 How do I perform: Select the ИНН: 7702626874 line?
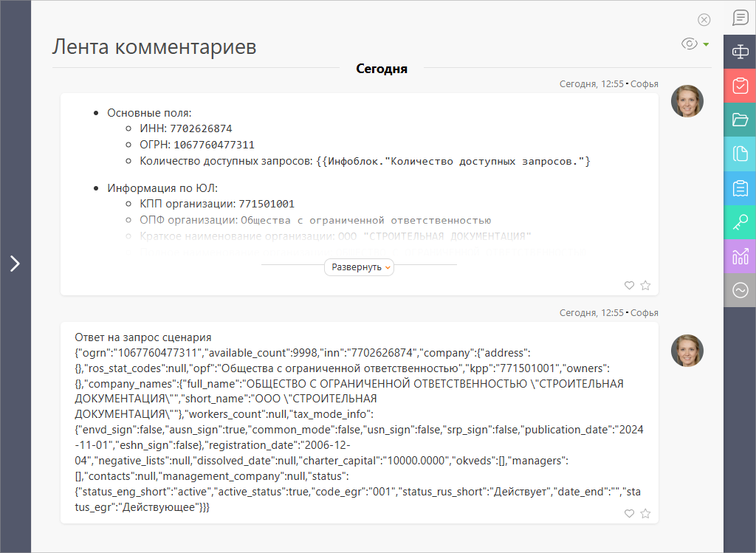(x=186, y=128)
